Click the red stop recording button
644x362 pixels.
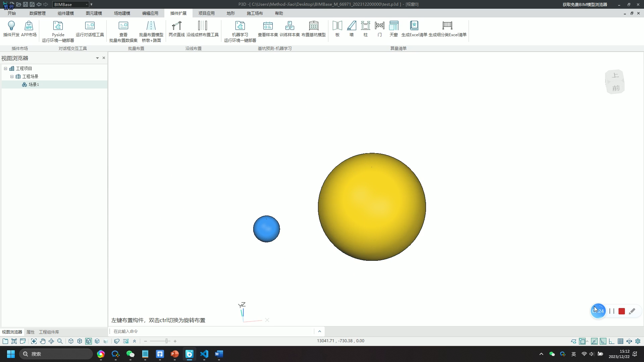click(622, 311)
